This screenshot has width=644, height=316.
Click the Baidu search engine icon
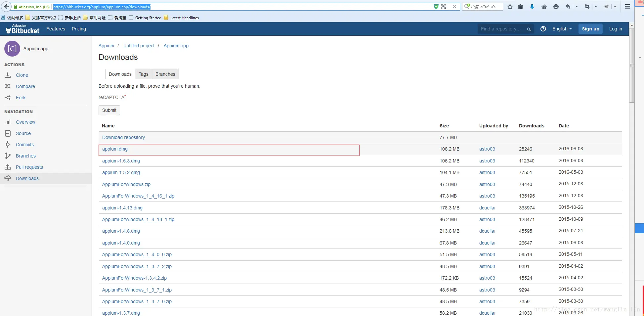pos(467,7)
